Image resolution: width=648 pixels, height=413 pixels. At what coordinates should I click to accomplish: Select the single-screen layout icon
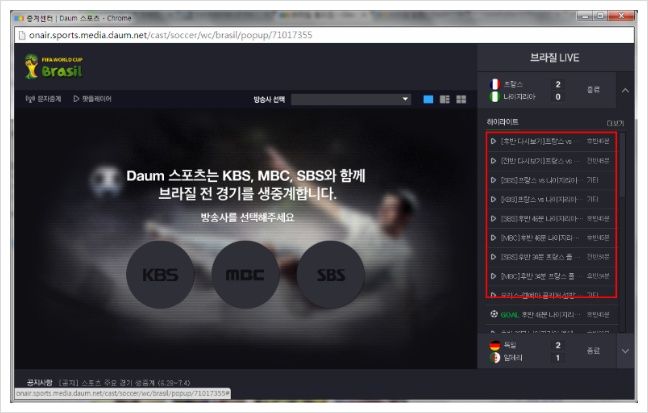tap(428, 99)
